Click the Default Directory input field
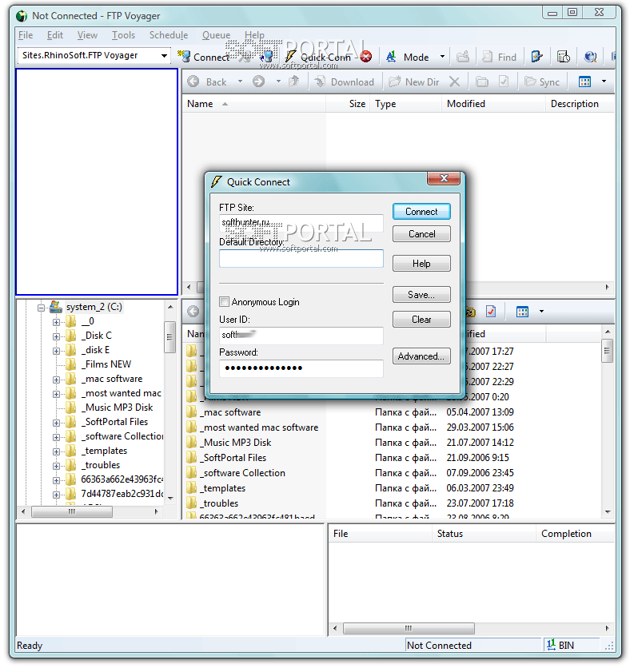Image resolution: width=630 pixels, height=672 pixels. click(x=301, y=259)
